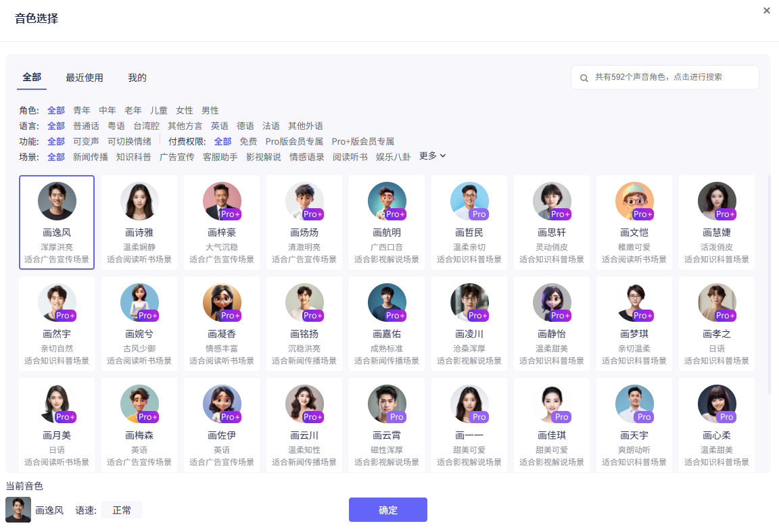Select the 画思轩 voice avatar
The image size is (779, 532).
pos(552,201)
